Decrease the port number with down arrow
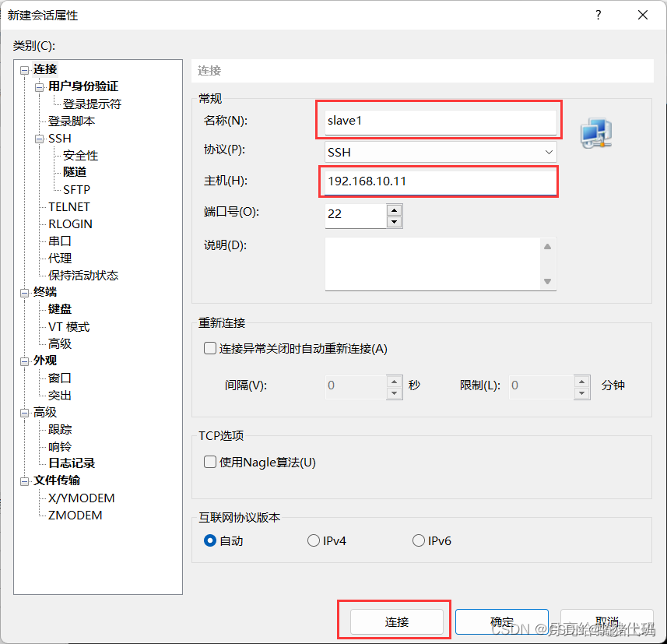Screen dimensions: 667x644 pyautogui.click(x=395, y=222)
